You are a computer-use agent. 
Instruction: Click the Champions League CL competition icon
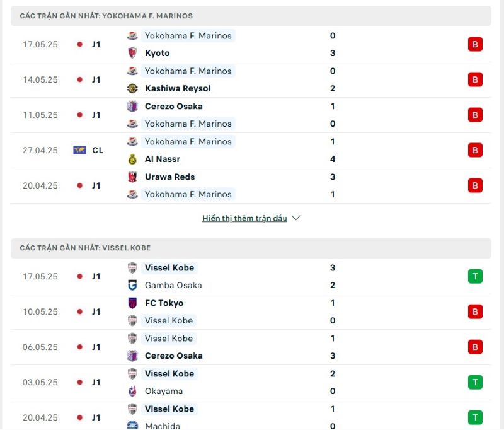tap(79, 150)
